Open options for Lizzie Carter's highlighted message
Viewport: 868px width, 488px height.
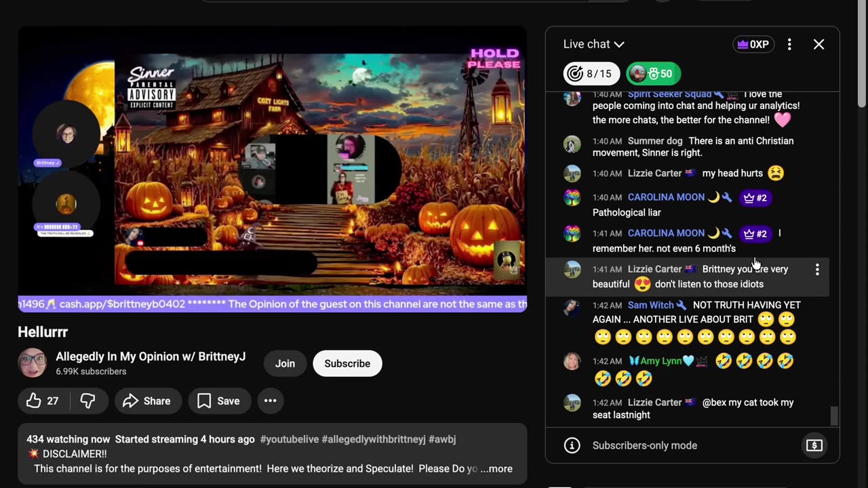click(x=817, y=270)
